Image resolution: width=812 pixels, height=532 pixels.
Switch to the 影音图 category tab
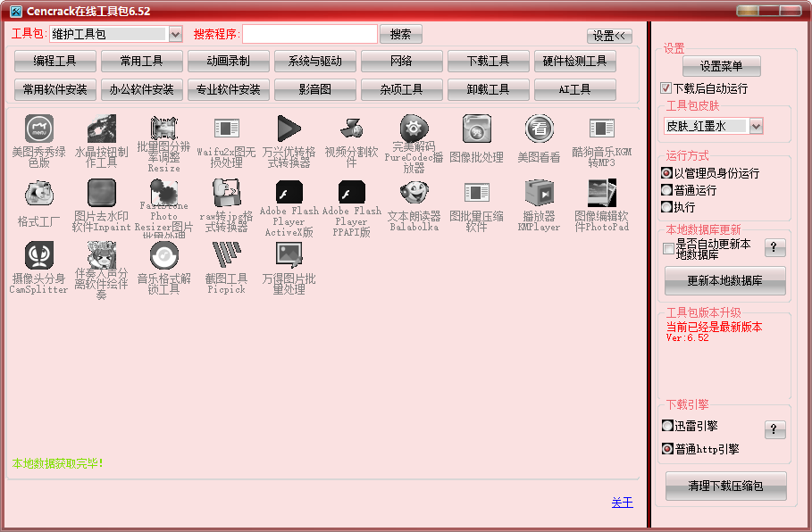pos(315,89)
